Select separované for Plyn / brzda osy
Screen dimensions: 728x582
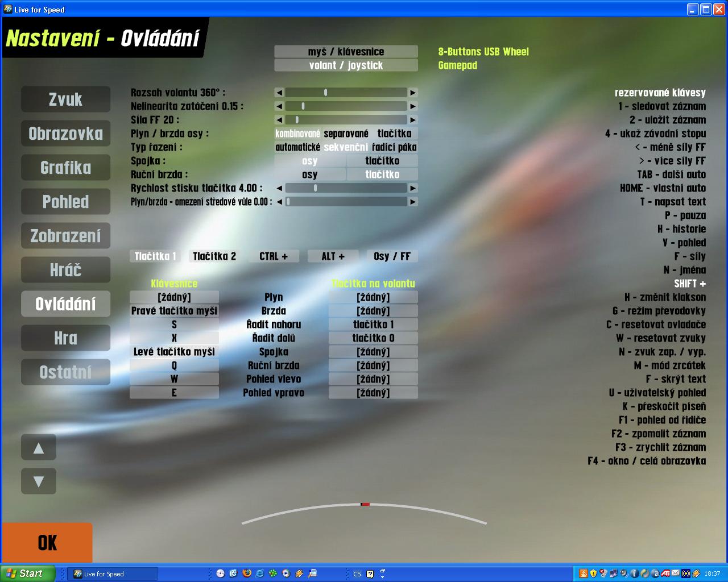tap(346, 134)
